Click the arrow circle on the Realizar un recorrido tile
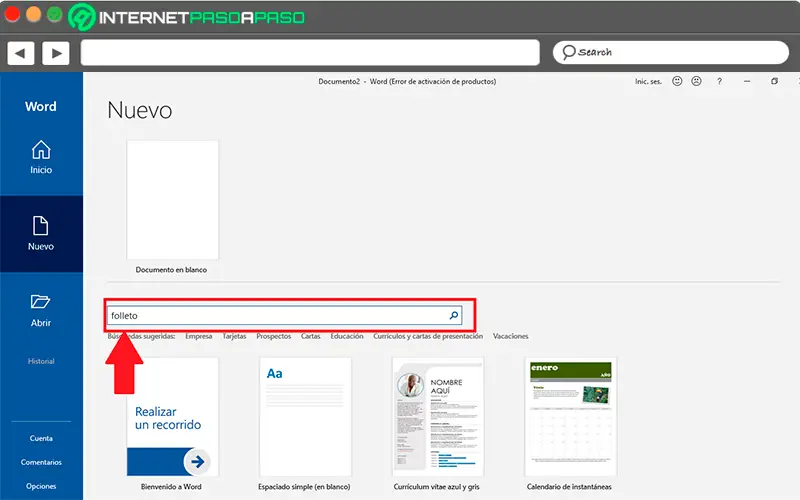 tap(197, 462)
